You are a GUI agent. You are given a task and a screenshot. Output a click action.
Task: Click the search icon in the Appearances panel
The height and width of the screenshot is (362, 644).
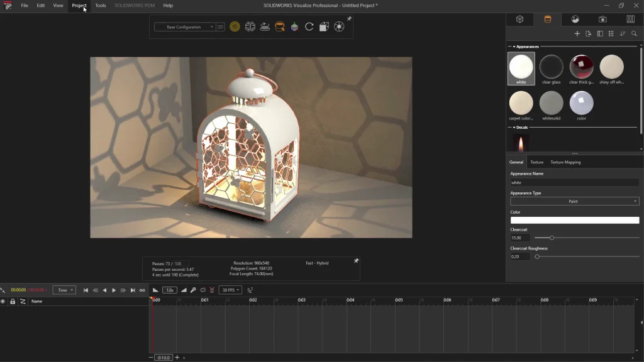[634, 33]
